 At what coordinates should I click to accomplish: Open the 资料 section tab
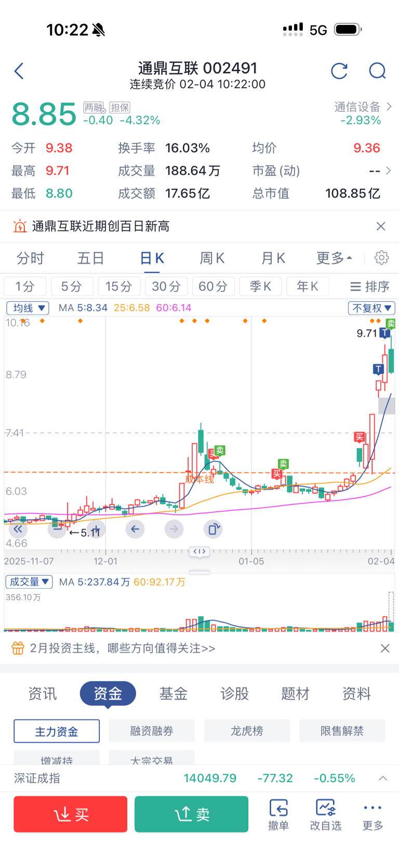pyautogui.click(x=356, y=693)
